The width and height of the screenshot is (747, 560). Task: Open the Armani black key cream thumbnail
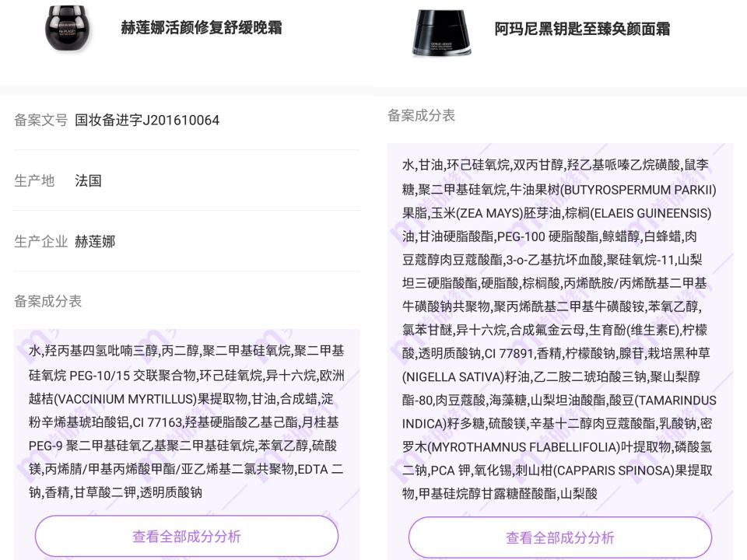pyautogui.click(x=442, y=33)
